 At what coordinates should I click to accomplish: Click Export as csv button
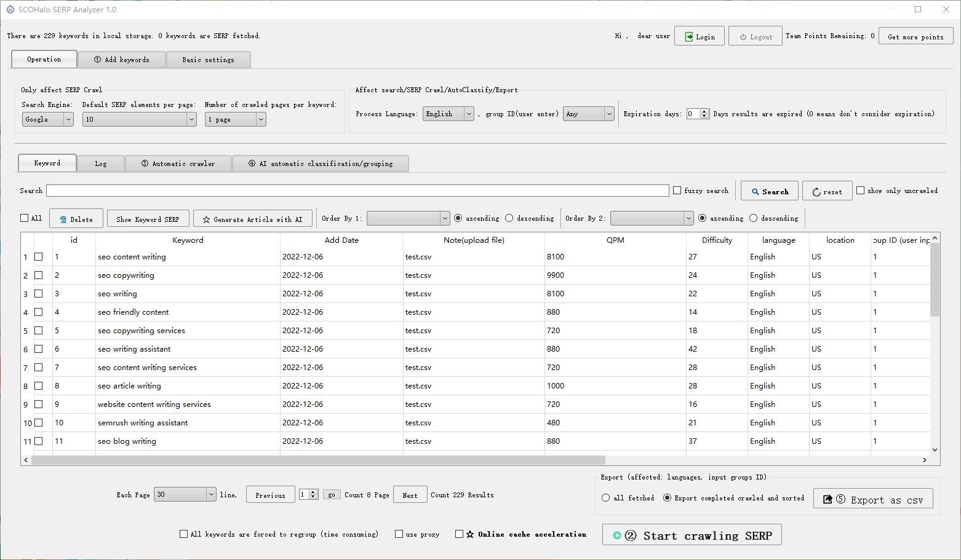point(873,499)
